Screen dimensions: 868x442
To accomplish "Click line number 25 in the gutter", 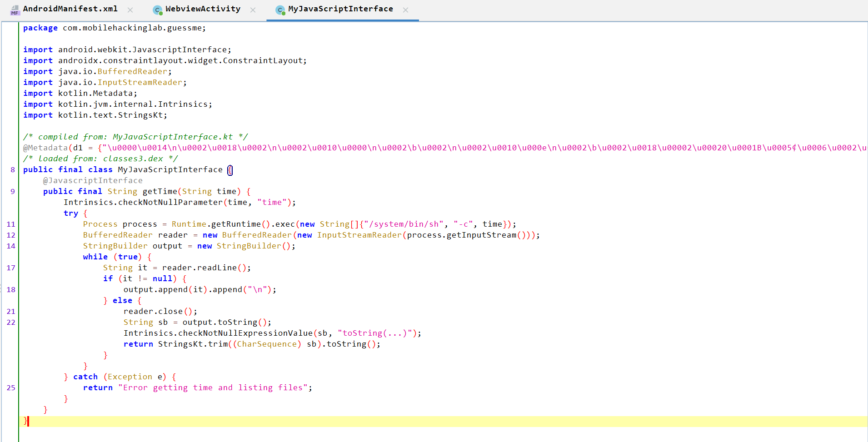I will [10, 387].
